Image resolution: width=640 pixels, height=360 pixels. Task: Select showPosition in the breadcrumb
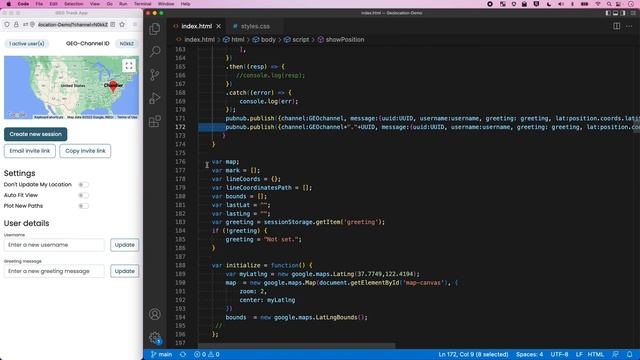[x=341, y=40]
